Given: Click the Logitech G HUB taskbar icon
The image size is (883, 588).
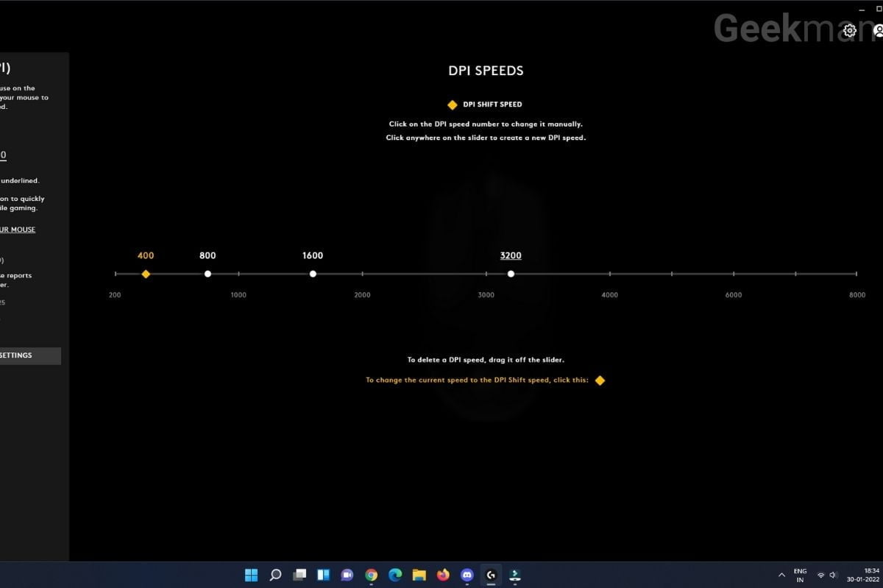Looking at the screenshot, I should click(491, 575).
